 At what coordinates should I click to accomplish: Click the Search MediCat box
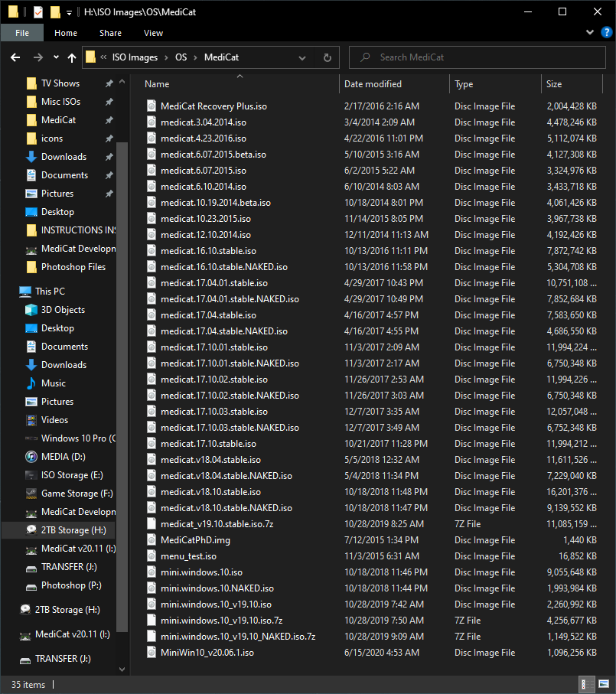click(x=477, y=57)
